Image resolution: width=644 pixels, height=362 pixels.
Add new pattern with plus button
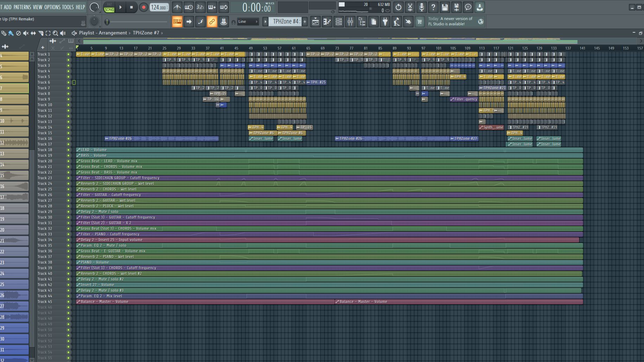coord(305,22)
